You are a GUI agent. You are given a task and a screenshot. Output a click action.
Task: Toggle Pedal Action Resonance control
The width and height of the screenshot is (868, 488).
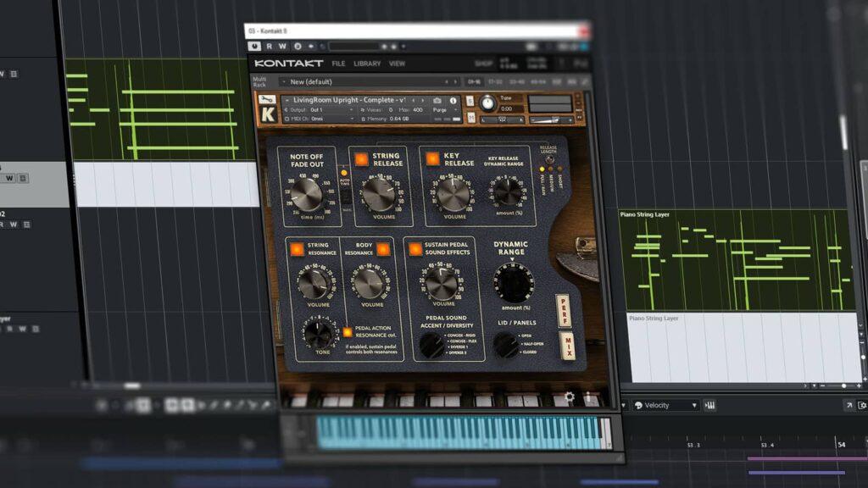(x=348, y=332)
